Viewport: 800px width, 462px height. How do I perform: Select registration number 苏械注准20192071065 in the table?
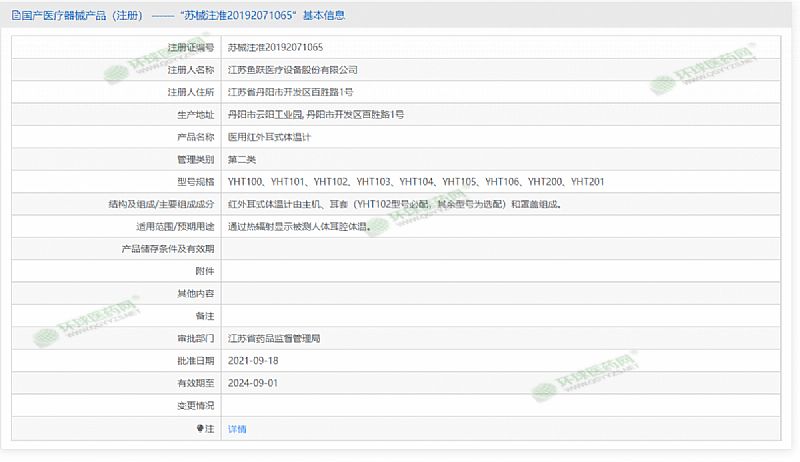point(275,47)
